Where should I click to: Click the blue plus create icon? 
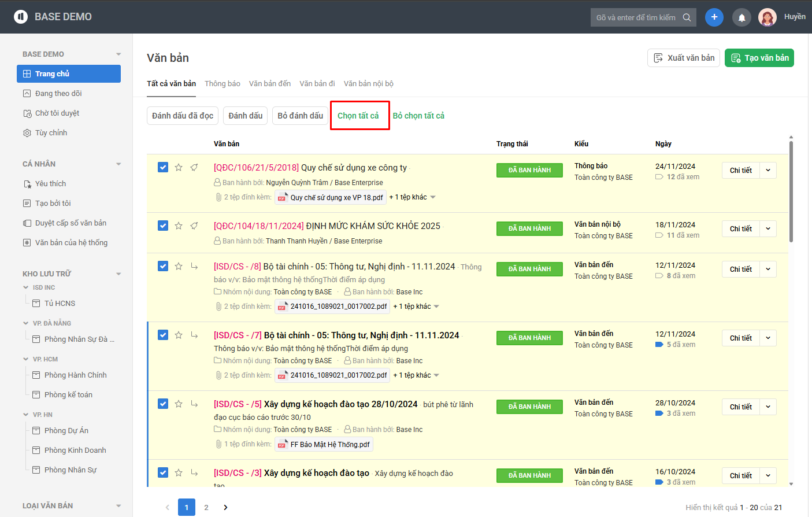(714, 17)
